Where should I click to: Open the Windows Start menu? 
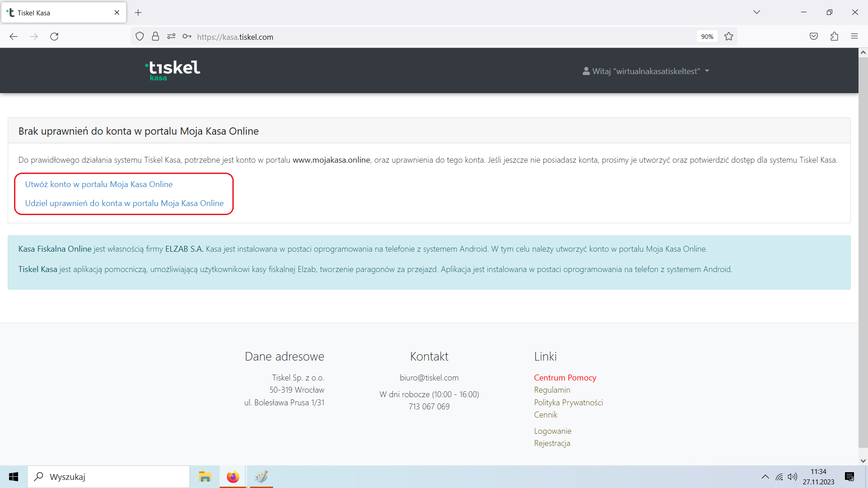(x=14, y=477)
